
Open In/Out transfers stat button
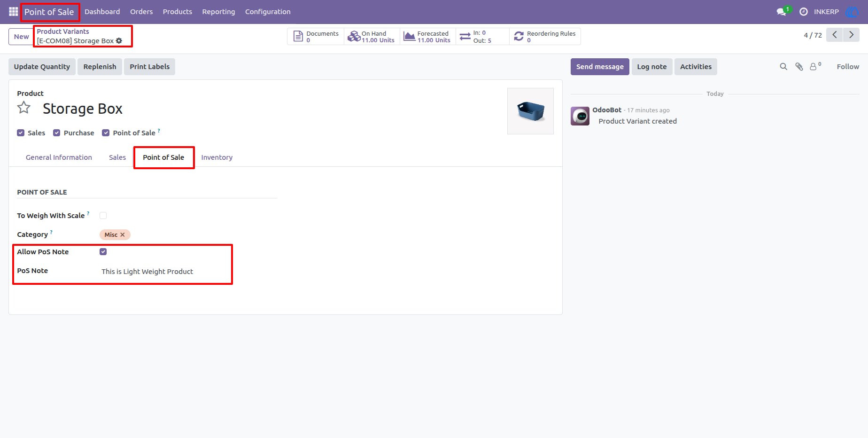point(482,37)
